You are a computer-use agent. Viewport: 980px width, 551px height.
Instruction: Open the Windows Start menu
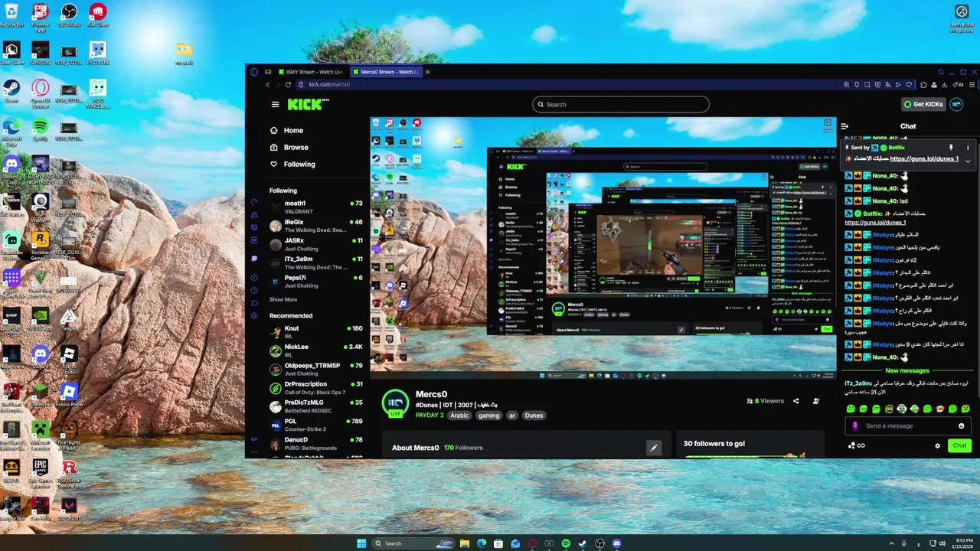(x=361, y=543)
